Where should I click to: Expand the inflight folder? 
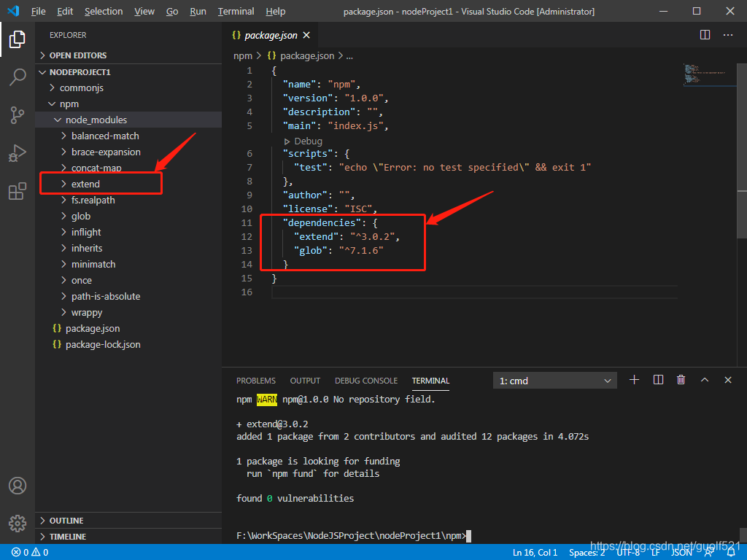128,233
